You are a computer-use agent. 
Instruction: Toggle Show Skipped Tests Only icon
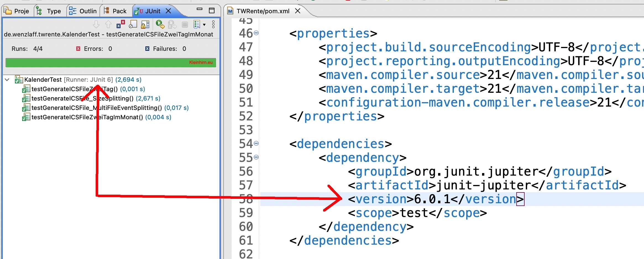coord(133,25)
